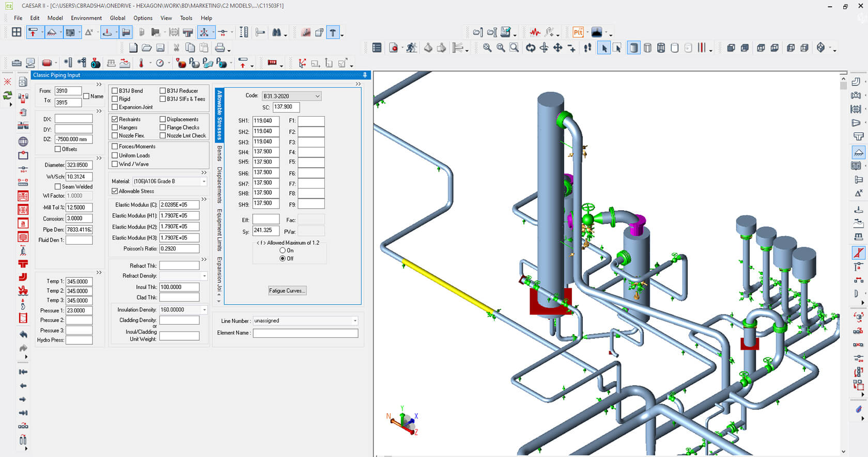Viewport: 868px width, 457px height.
Task: Click the orbit rotate view icon
Action: 531,48
